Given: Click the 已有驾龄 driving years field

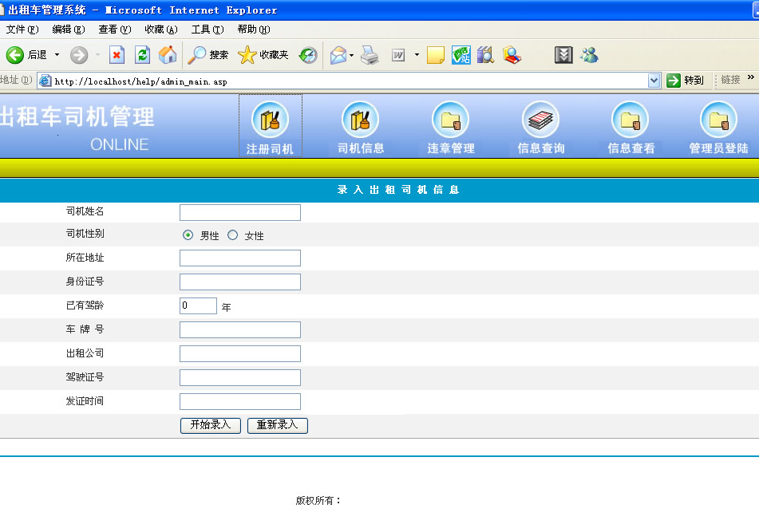Looking at the screenshot, I should point(198,305).
